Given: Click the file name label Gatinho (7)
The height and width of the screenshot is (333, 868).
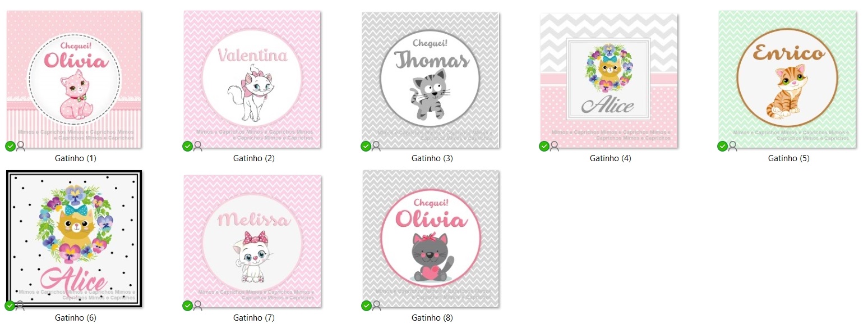Looking at the screenshot, I should [254, 318].
